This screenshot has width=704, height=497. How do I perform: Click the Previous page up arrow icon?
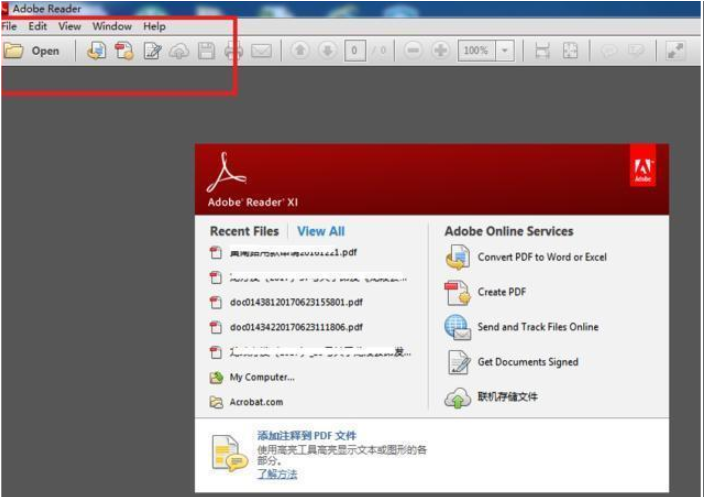tap(300, 50)
